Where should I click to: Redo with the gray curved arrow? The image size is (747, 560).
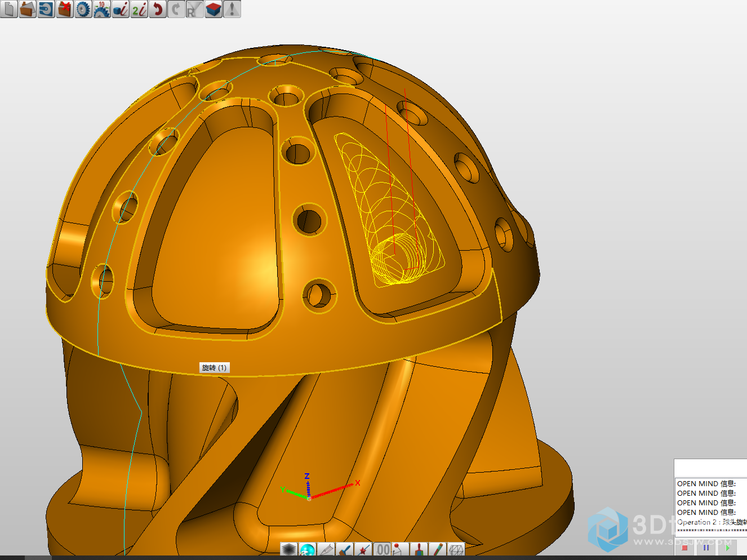click(176, 9)
